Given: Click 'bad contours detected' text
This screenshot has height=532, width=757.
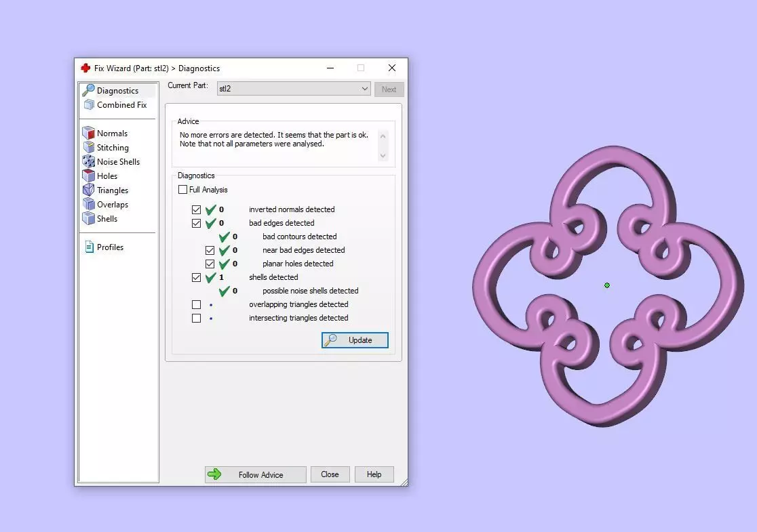Looking at the screenshot, I should (x=300, y=237).
